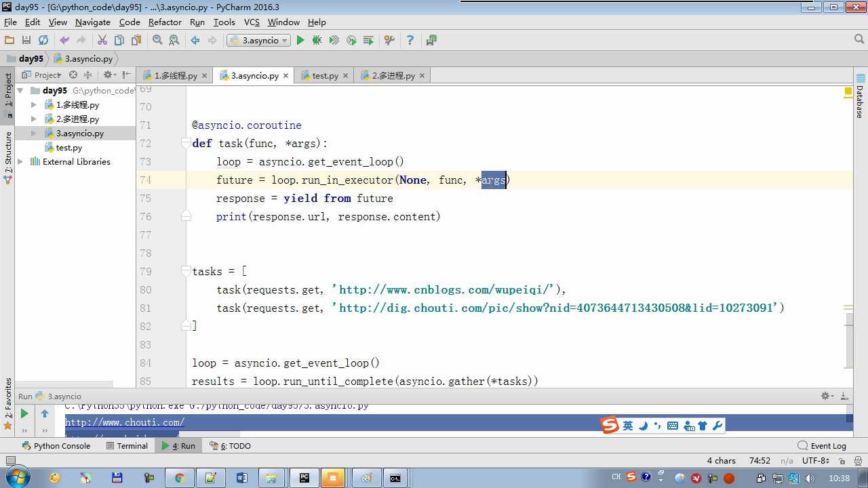The width and height of the screenshot is (868, 488).
Task: Collapse the day95 project root node
Action: [x=20, y=90]
